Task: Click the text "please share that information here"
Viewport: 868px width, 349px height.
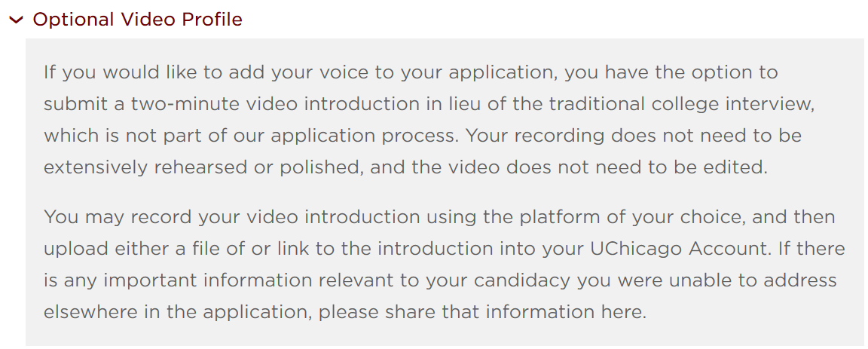Action: click(x=482, y=312)
